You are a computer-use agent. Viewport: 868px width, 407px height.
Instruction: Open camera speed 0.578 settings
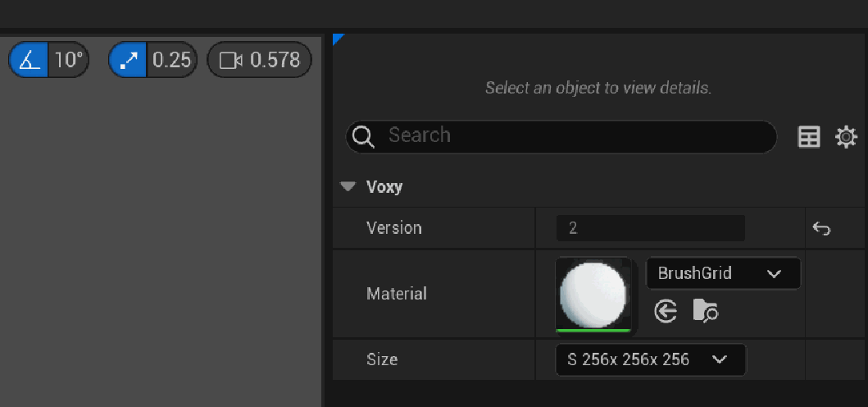coord(260,60)
